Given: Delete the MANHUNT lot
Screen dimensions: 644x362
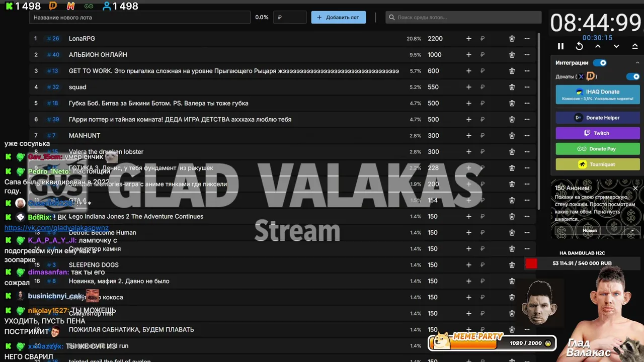Looking at the screenshot, I should click(x=512, y=136).
